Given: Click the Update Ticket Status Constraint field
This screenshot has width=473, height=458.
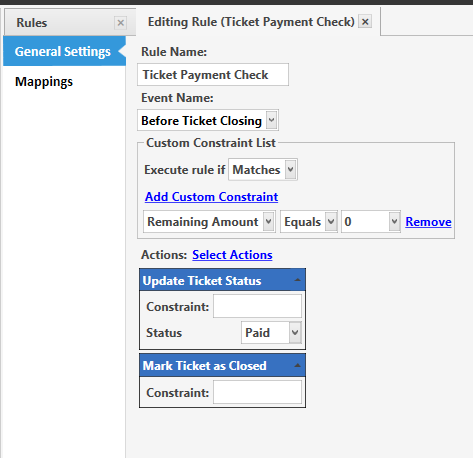Looking at the screenshot, I should (x=257, y=306).
